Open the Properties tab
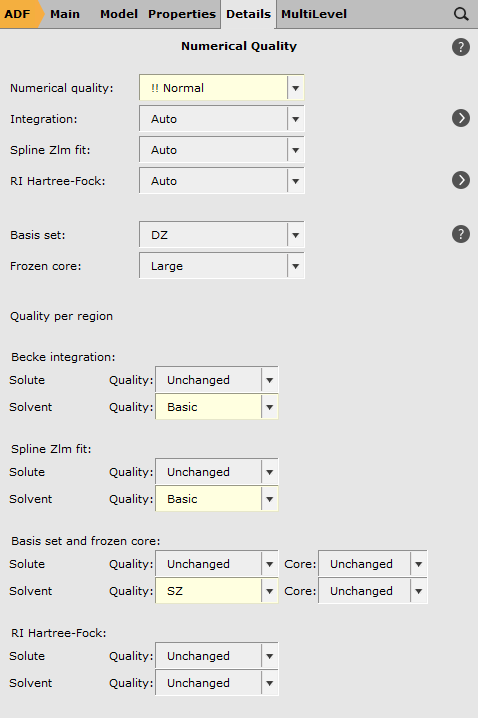Viewport: 478px width, 718px height. (x=181, y=14)
